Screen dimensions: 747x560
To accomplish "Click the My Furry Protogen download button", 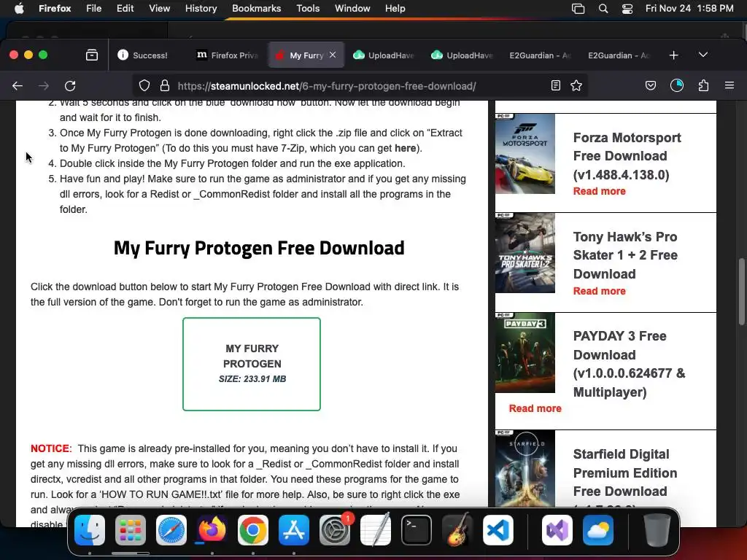I will (252, 364).
